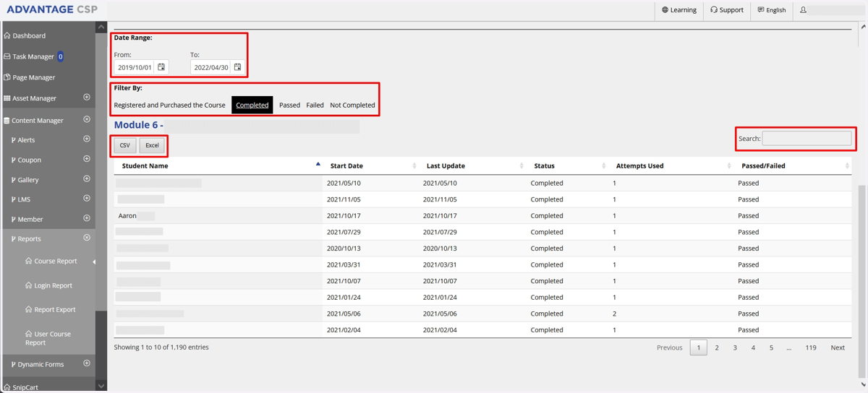
Task: Click student name Aaron row
Action: [482, 215]
